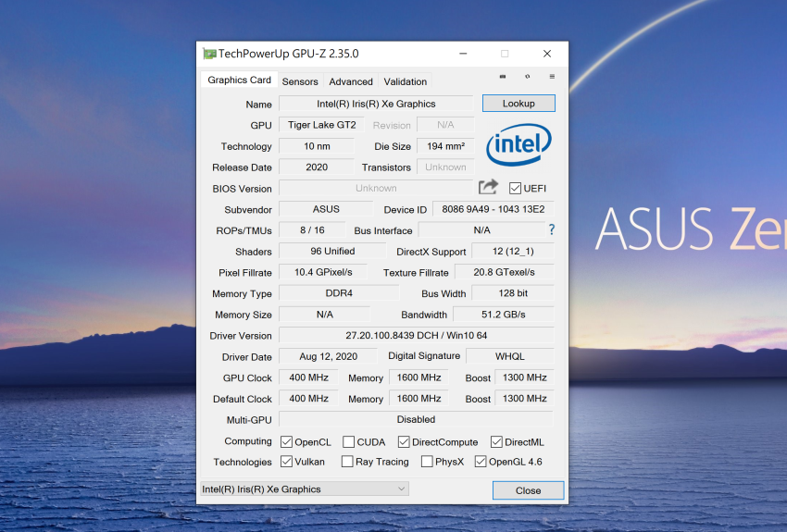787x532 pixels.
Task: Click the Bus Width value 128 bit
Action: tap(513, 293)
